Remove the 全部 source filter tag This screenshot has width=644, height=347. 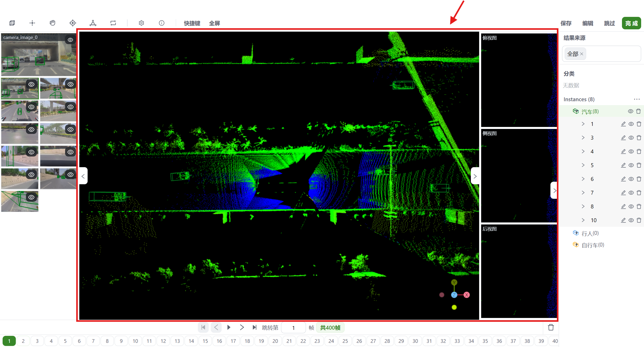[582, 54]
